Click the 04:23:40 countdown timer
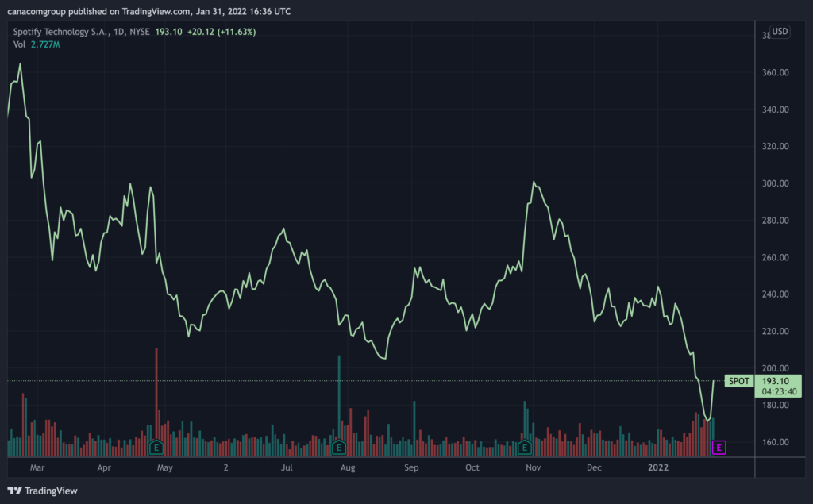Image resolution: width=813 pixels, height=504 pixels. 780,391
